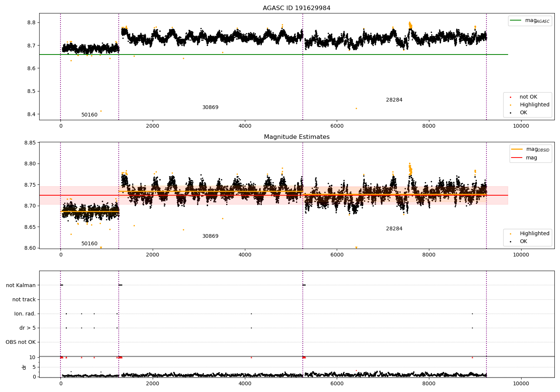Click the 'dr' y-axis label
This screenshot has height=392, width=560.
pyautogui.click(x=24, y=367)
